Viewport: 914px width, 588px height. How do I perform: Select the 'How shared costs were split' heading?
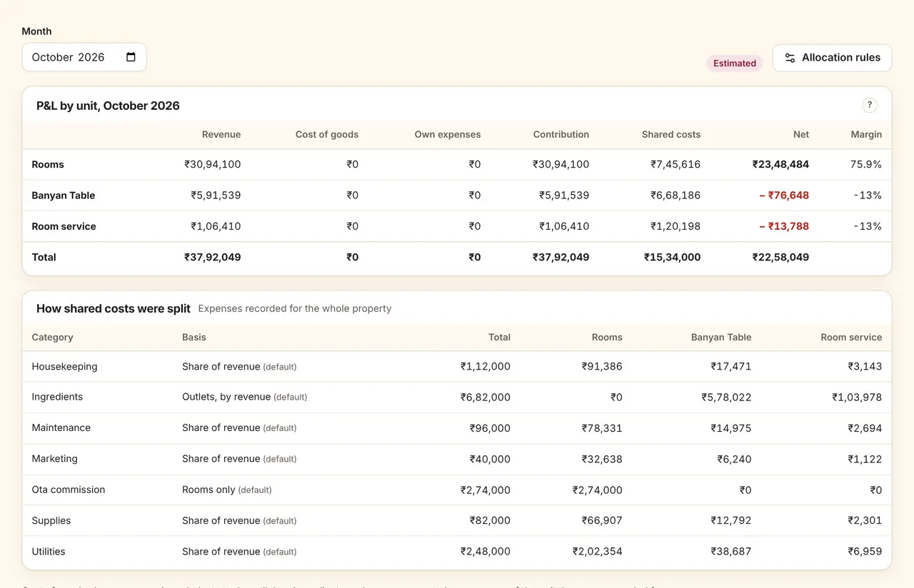tap(114, 308)
